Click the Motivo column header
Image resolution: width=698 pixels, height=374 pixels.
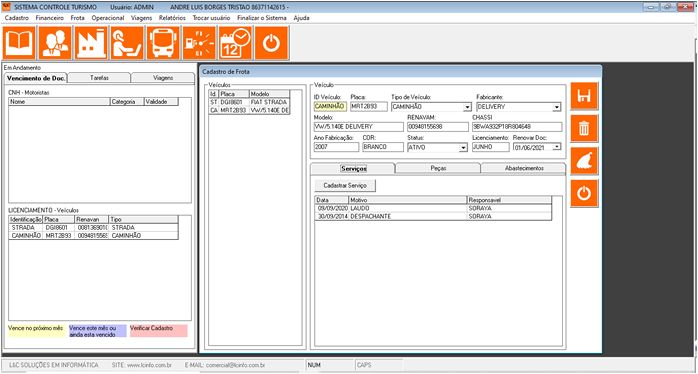click(x=408, y=200)
